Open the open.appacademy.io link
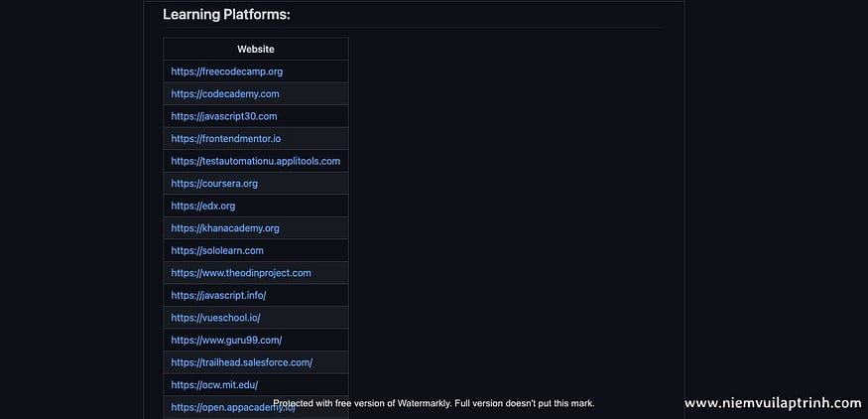Viewport: 868px width, 419px height. coord(233,407)
